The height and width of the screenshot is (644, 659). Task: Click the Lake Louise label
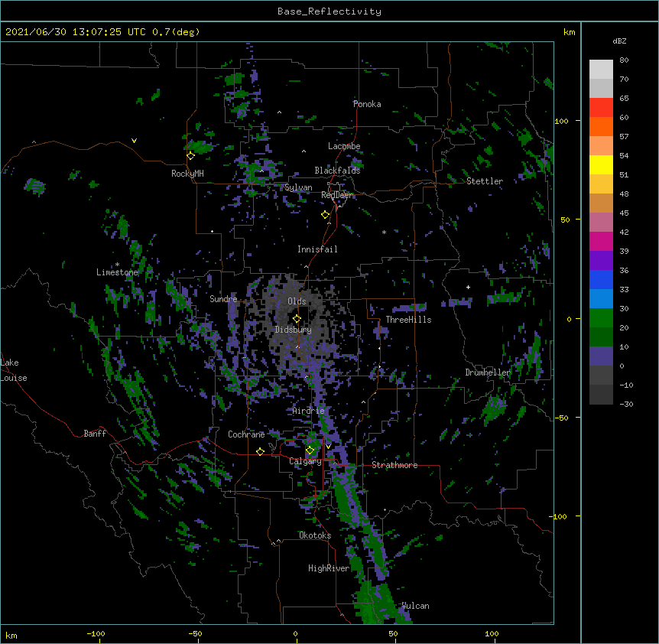tap(14, 370)
